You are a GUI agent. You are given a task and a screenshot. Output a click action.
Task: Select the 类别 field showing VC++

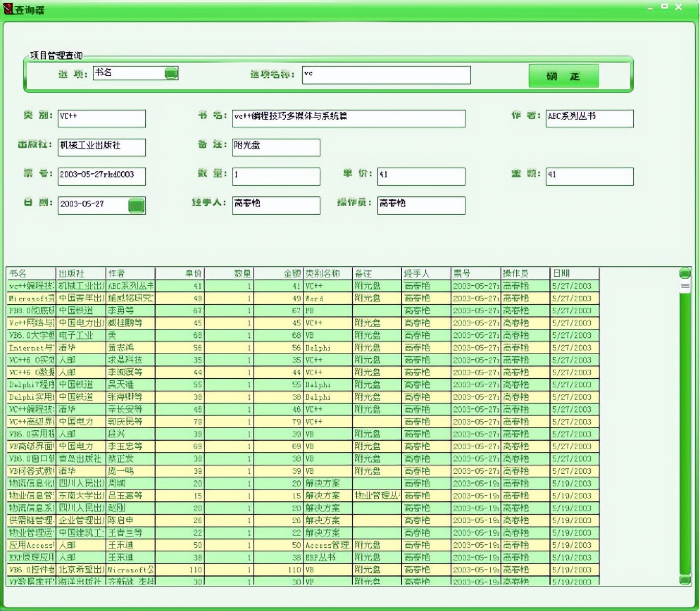click(x=102, y=119)
